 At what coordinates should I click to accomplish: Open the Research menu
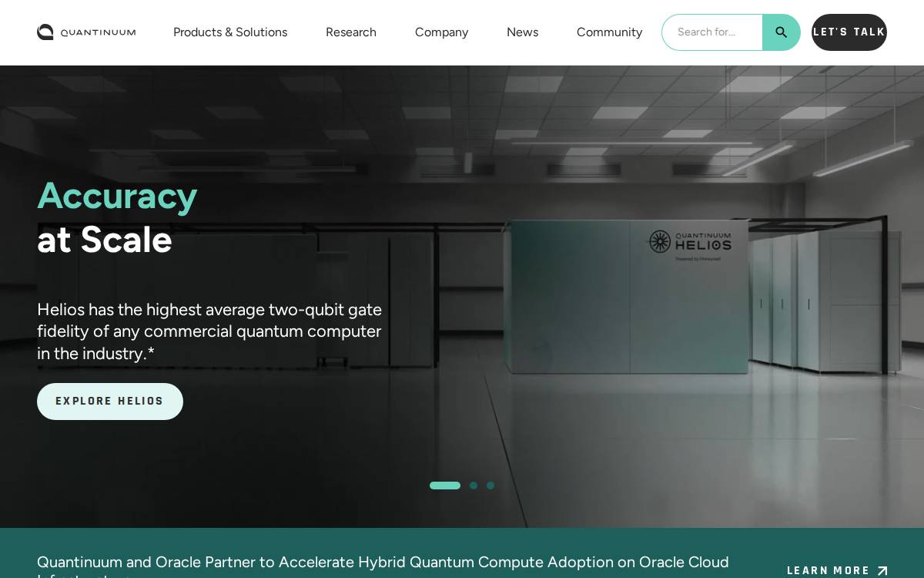(351, 32)
